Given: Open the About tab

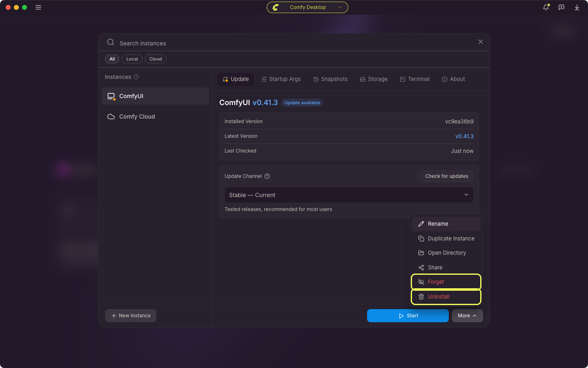Looking at the screenshot, I should point(453,79).
